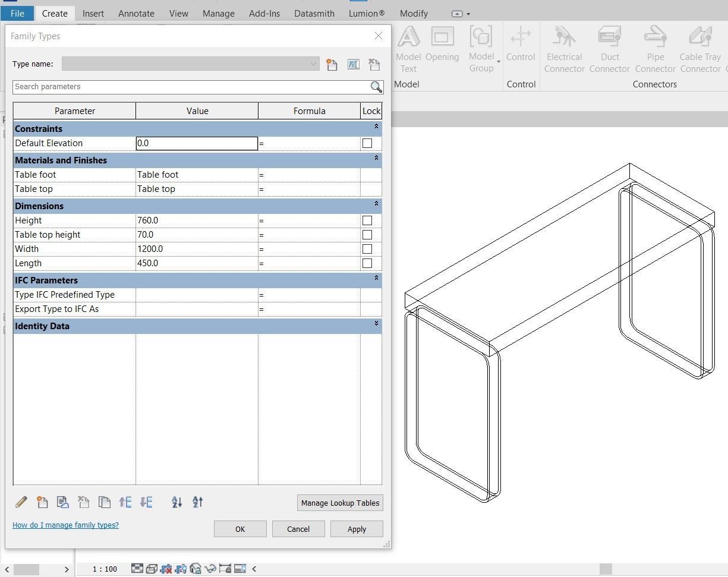Switch to the Manage ribbon tab
The image size is (728, 577).
click(218, 13)
